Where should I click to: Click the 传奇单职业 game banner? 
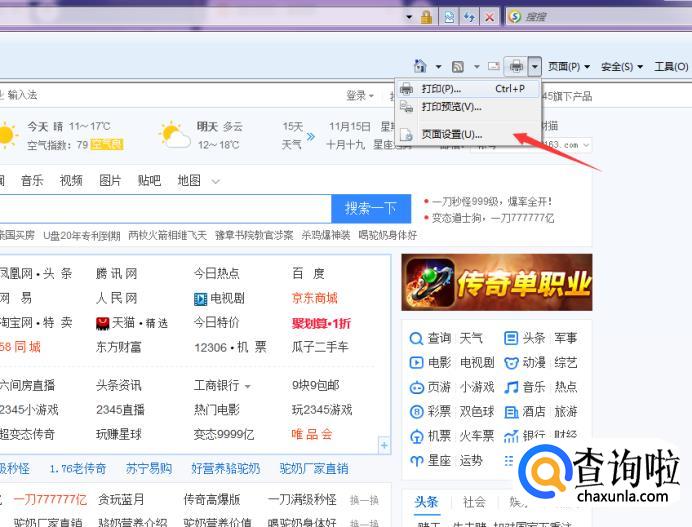(x=496, y=282)
